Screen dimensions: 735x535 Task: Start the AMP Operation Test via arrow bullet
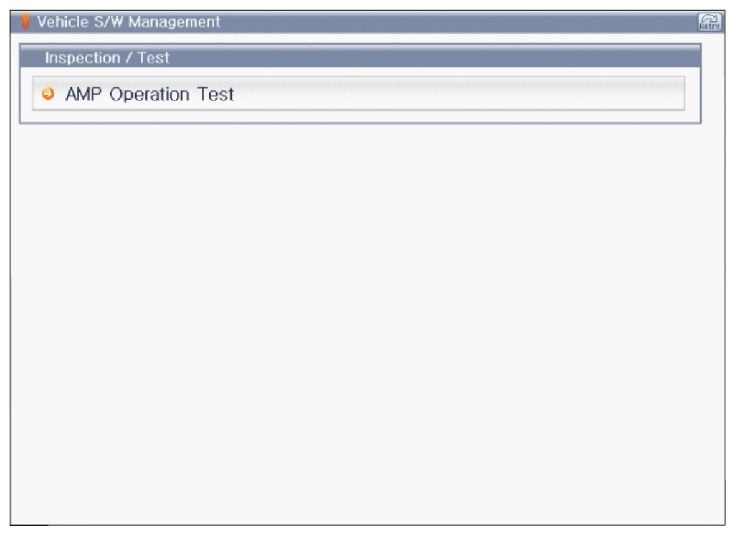(x=48, y=94)
